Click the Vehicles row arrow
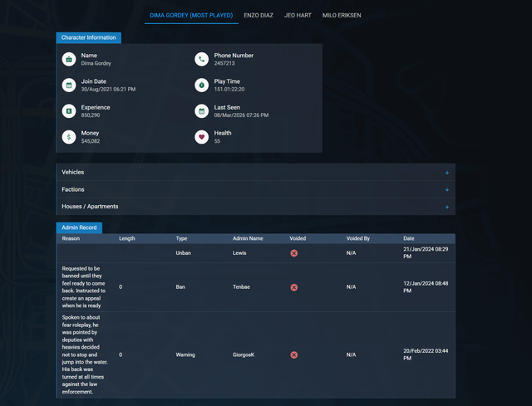 tap(447, 173)
